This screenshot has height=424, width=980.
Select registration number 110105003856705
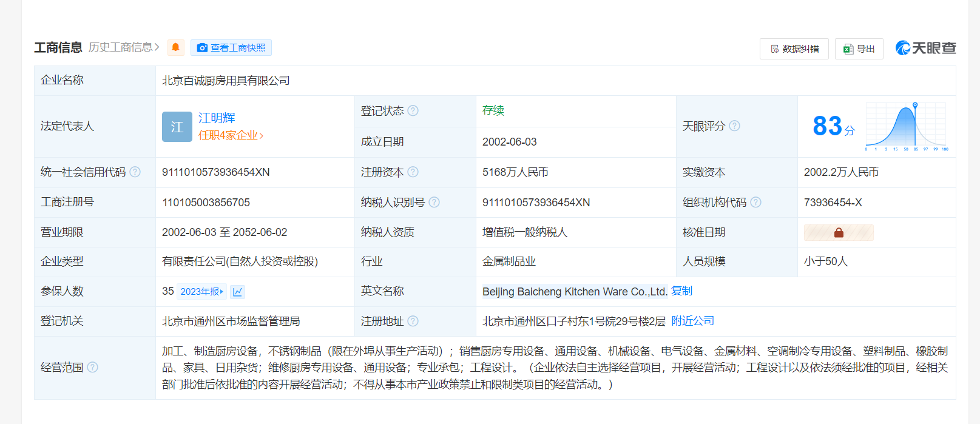pos(206,203)
